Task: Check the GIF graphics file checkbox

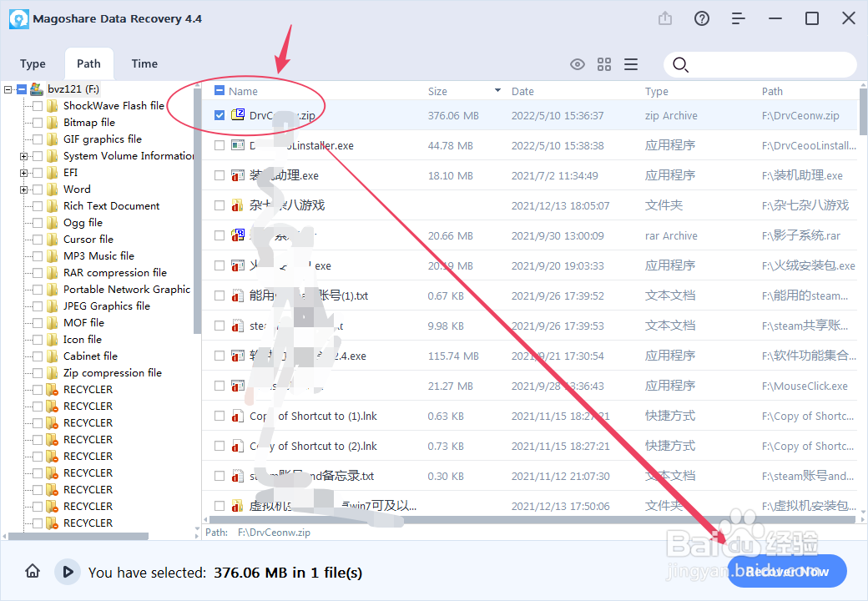Action: [38, 139]
